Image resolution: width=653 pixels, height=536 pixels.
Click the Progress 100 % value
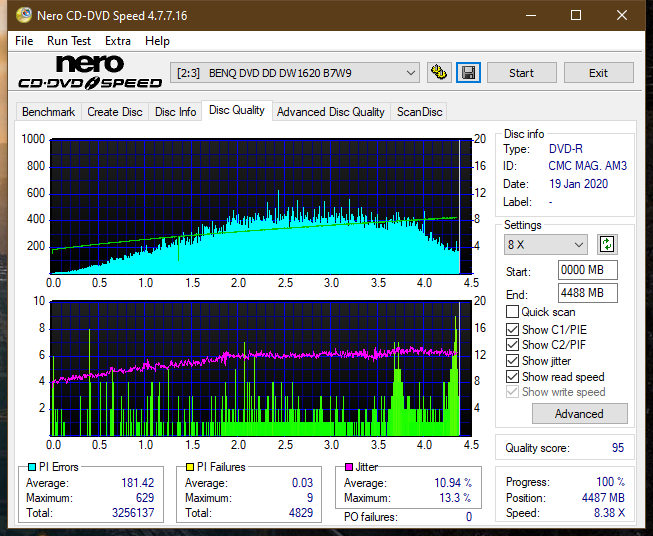610,482
